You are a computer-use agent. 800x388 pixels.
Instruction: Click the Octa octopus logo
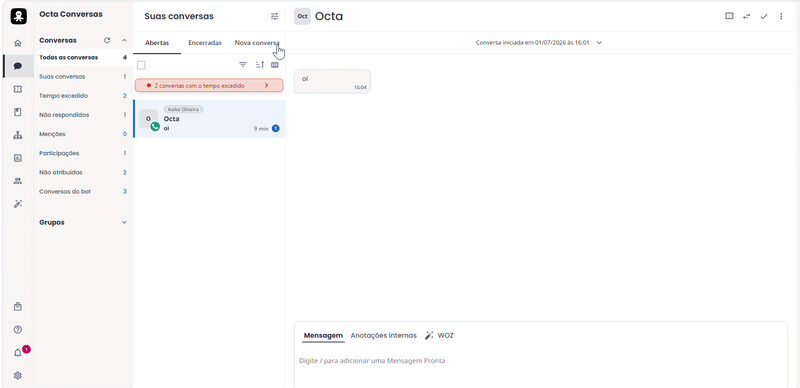18,16
